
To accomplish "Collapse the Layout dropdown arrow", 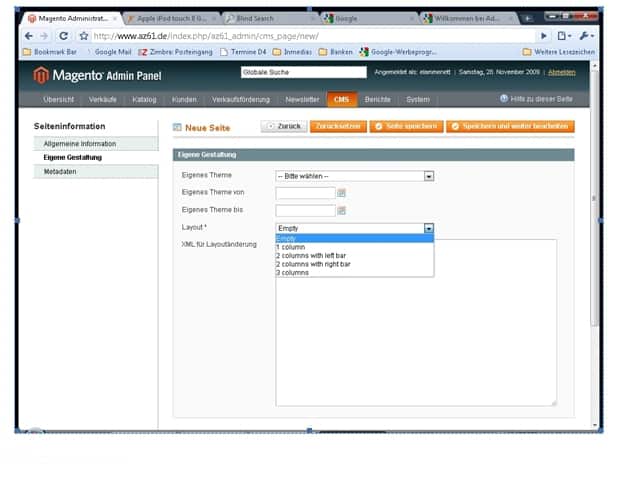I will pos(429,228).
